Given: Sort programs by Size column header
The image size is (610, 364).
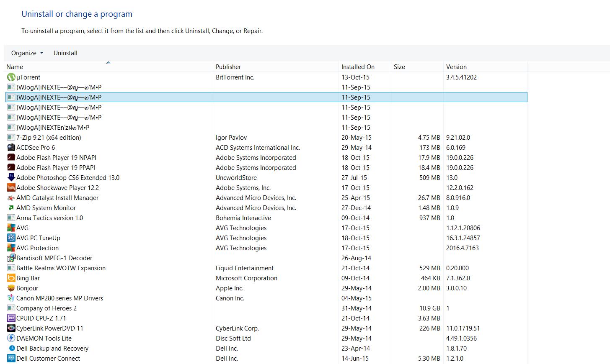Looking at the screenshot, I should click(x=417, y=67).
